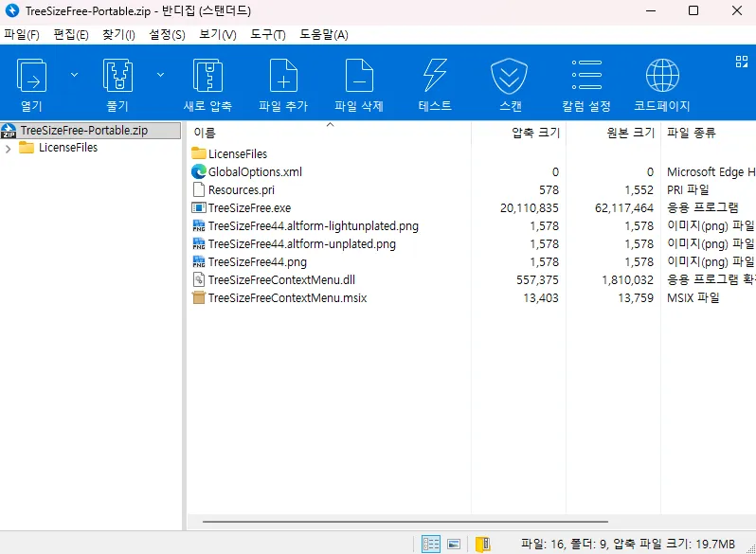This screenshot has width=756, height=554.
Task: Click the TreeSizeFree44.png image icon
Action: click(x=199, y=261)
